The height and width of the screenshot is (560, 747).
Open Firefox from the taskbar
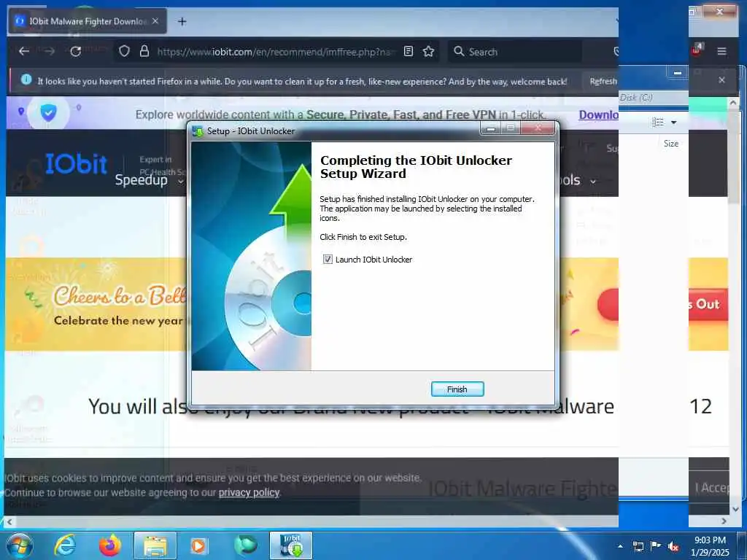(x=110, y=545)
